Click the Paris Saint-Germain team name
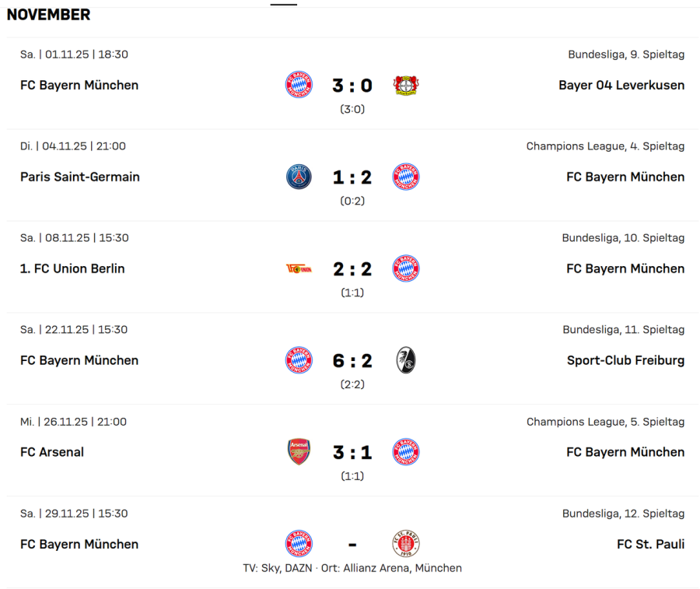Viewport: 700px width, 589px height. coord(80,177)
